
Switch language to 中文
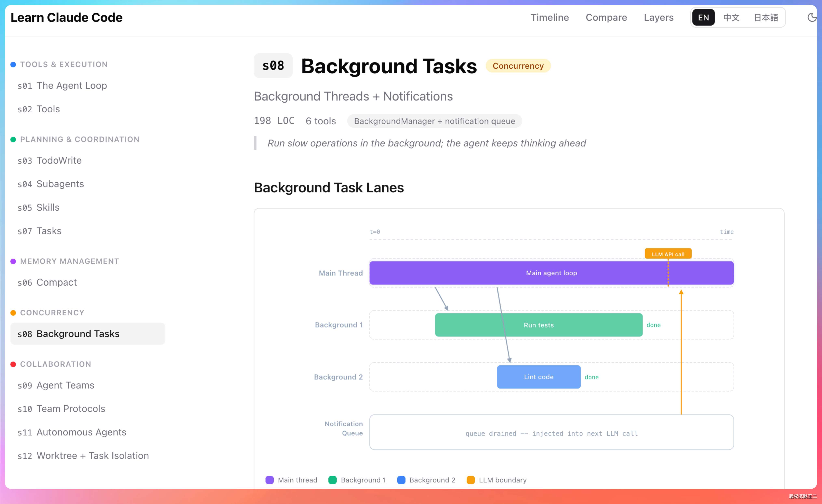[731, 17]
